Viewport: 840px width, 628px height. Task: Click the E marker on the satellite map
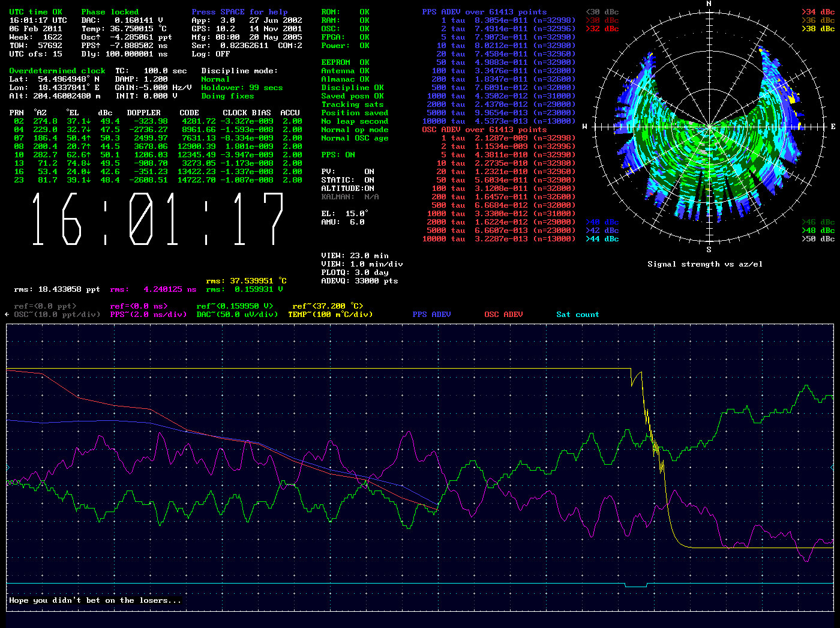coord(833,127)
